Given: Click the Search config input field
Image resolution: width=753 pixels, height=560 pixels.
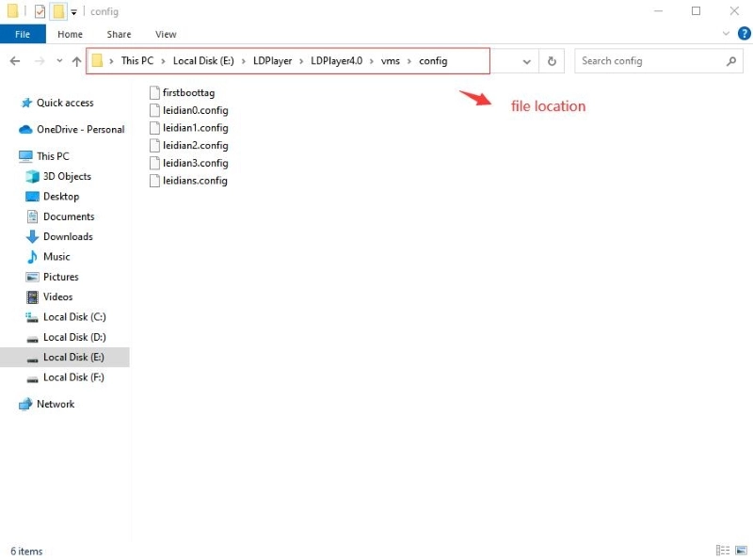Looking at the screenshot, I should point(649,61).
